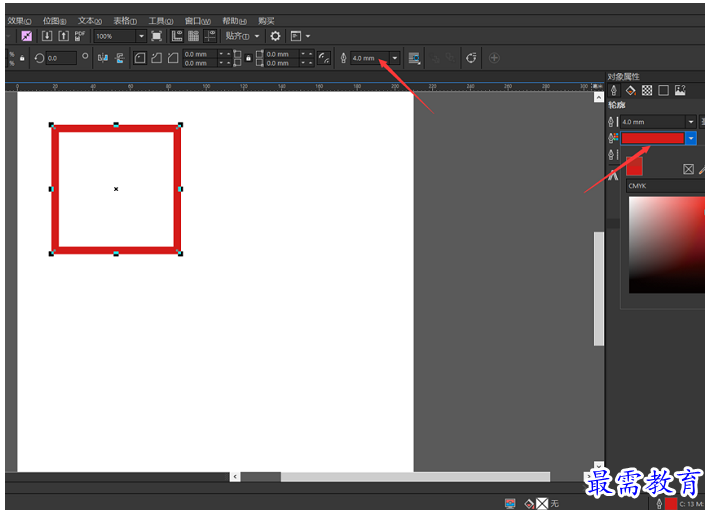709x514 pixels.
Task: Toggle the relative corner scaling button
Action: tap(324, 58)
